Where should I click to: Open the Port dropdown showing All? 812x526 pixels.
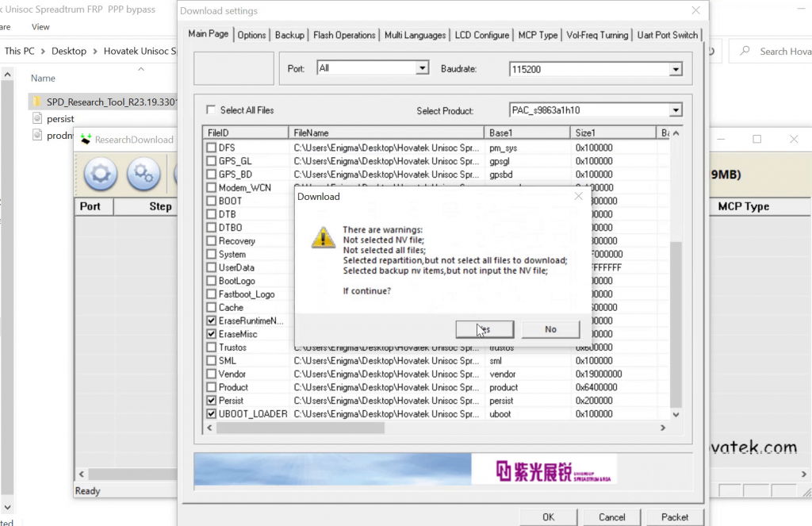pyautogui.click(x=423, y=68)
